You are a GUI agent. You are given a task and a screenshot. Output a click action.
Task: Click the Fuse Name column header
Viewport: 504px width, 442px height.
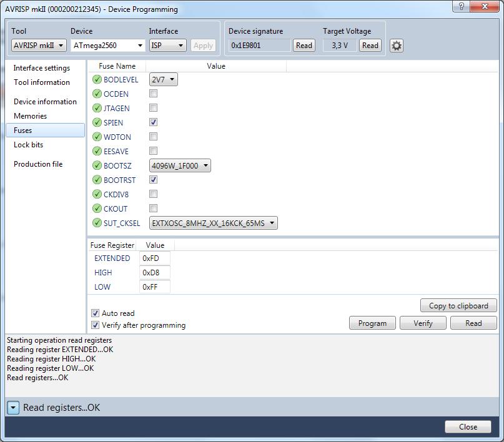click(117, 66)
